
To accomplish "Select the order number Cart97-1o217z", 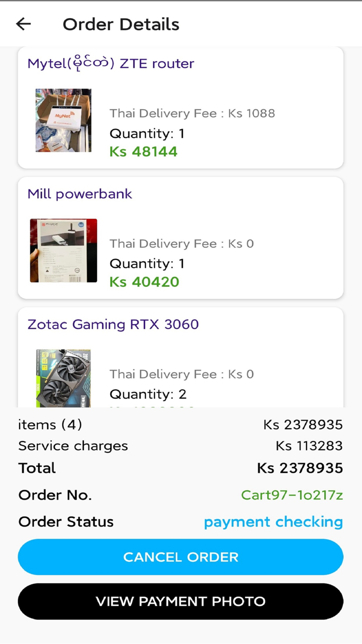I will (293, 495).
